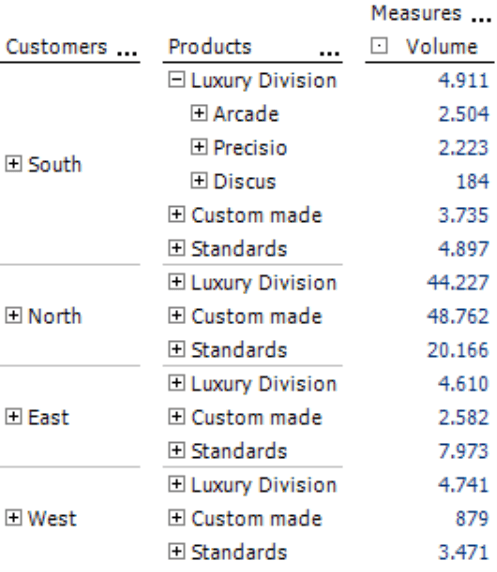Expand the East customer region
The image size is (497, 572).
click(x=14, y=417)
